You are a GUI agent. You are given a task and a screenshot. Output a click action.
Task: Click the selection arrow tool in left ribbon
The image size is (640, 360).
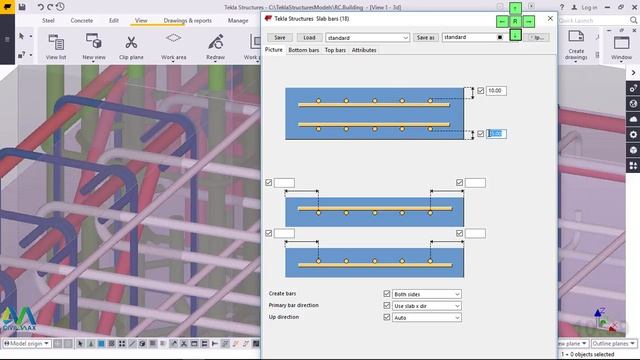[21, 36]
